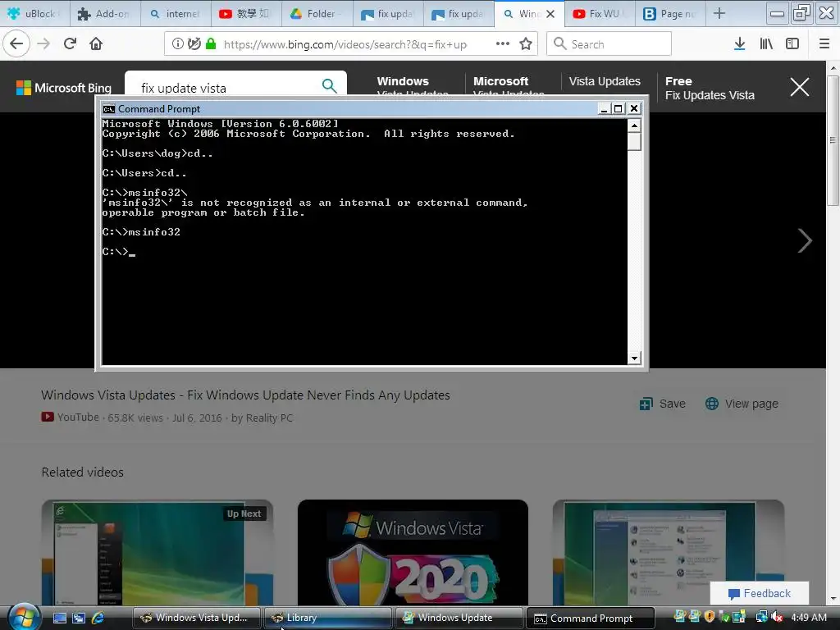Open Command Prompt window system menu icon

[109, 109]
